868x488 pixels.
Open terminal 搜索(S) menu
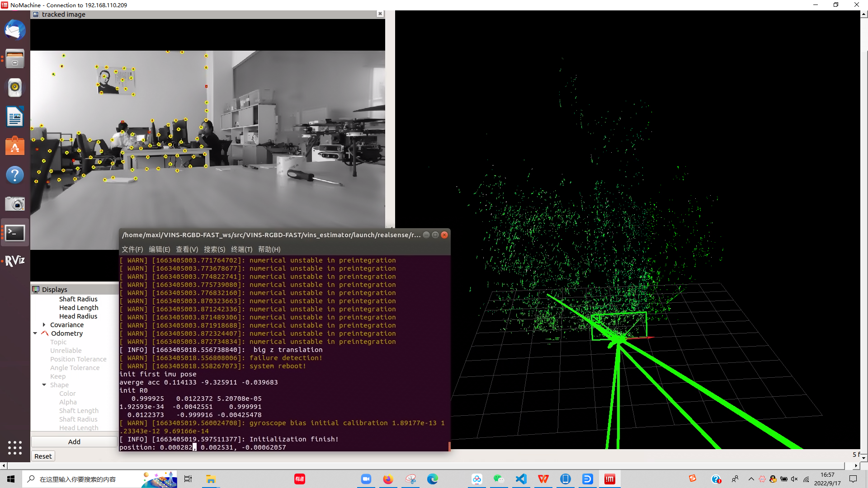214,249
